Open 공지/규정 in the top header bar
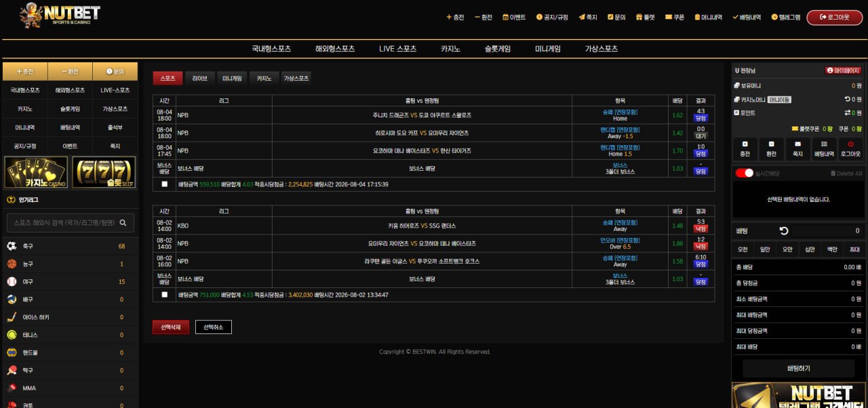The height and width of the screenshot is (408, 868). tap(552, 18)
